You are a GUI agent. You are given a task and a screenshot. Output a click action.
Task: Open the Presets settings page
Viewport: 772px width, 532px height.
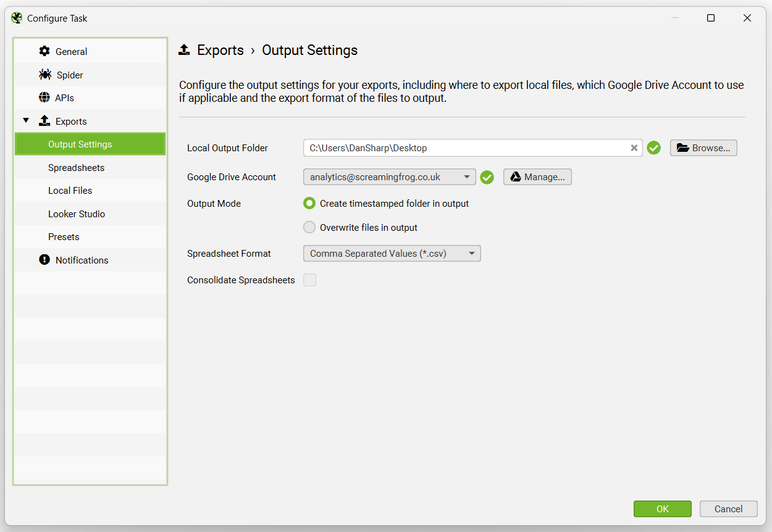coord(64,236)
